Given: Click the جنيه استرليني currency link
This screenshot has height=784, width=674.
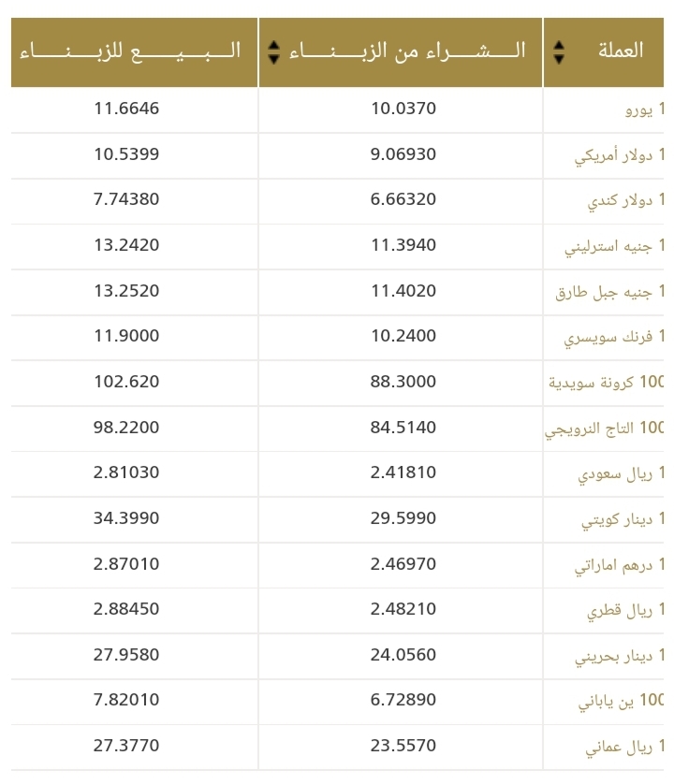Looking at the screenshot, I should [x=614, y=246].
